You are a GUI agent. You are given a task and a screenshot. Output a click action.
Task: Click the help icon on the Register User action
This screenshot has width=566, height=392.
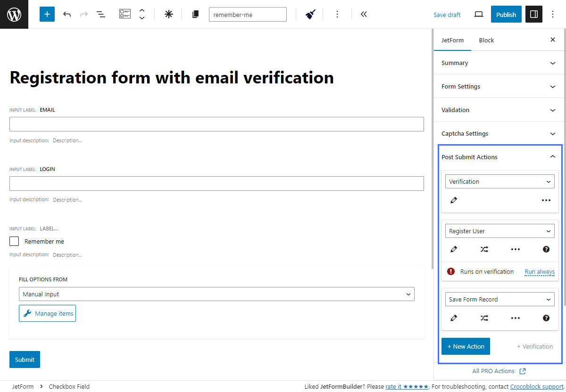pyautogui.click(x=546, y=249)
